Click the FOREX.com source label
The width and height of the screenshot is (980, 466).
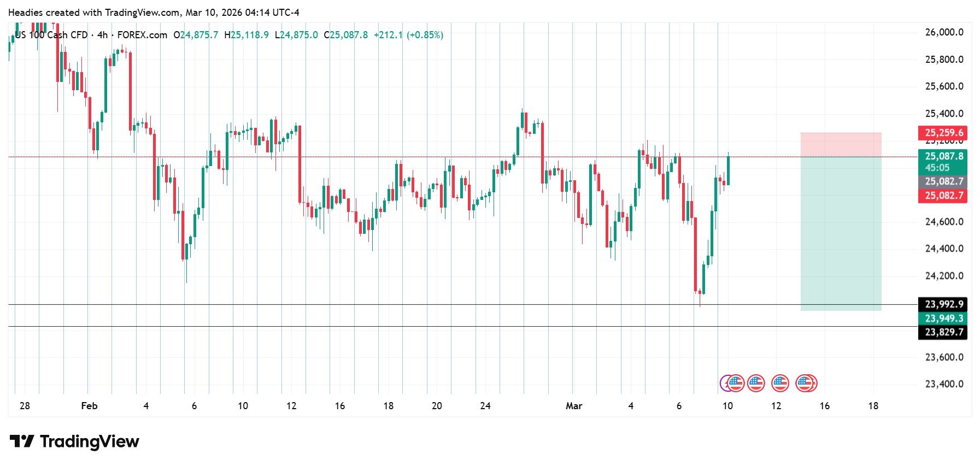click(142, 35)
